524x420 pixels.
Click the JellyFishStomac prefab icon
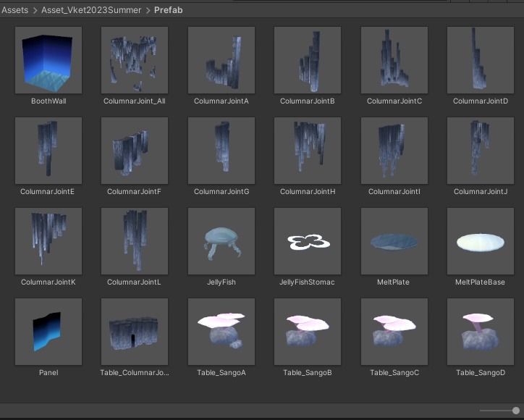[308, 241]
